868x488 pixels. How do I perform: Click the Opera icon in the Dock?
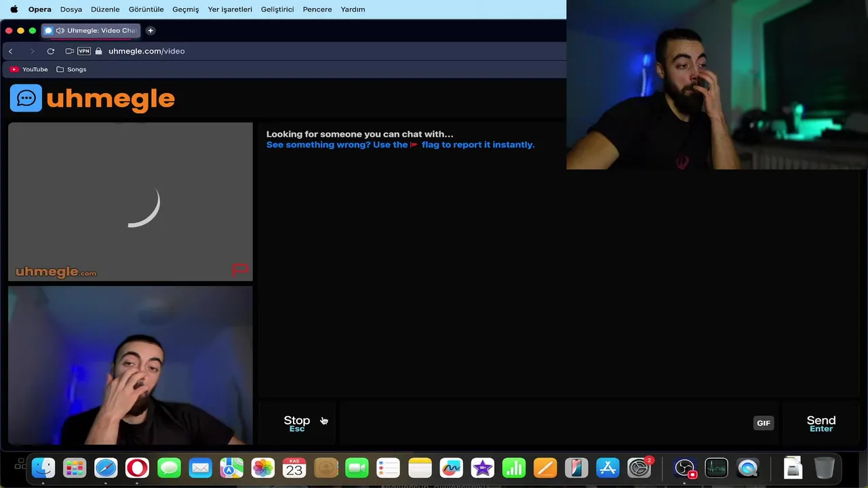pos(137,468)
